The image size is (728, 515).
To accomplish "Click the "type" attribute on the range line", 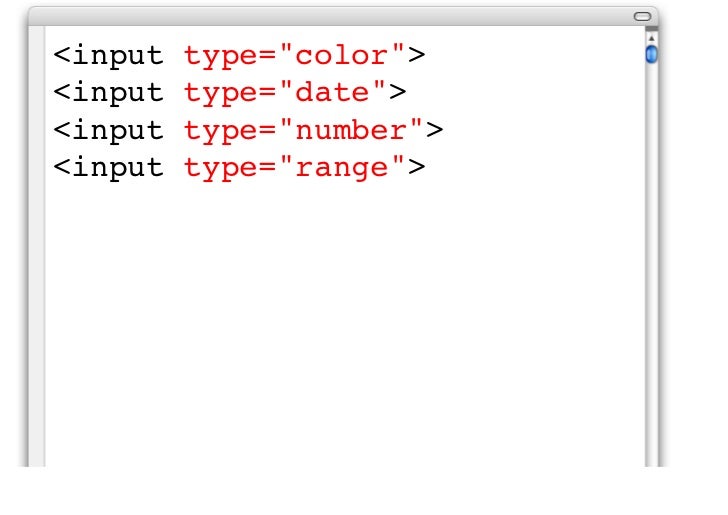I will tap(220, 169).
